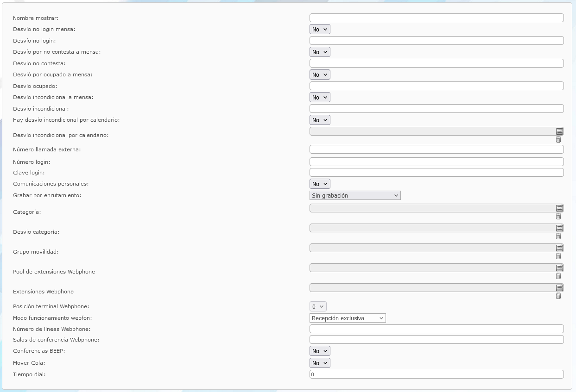Open the Desvio categoría list icon

point(559,228)
